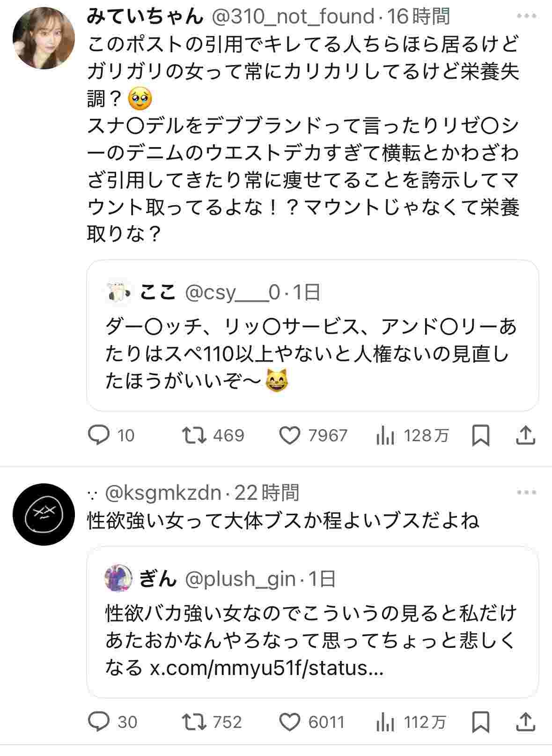Repost the @ksgmkzdn post
The width and height of the screenshot is (552, 756).
[194, 722]
